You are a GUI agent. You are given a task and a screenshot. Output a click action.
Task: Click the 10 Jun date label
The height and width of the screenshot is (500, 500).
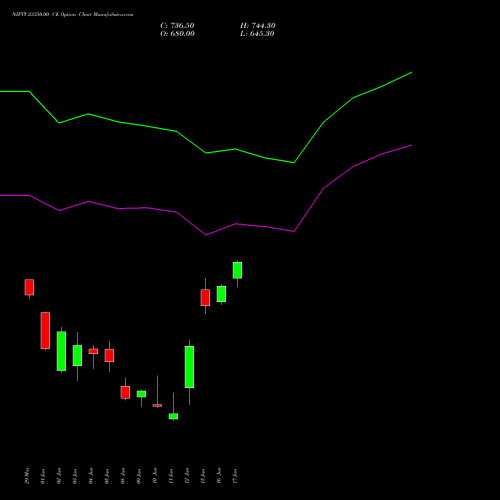coord(155,476)
